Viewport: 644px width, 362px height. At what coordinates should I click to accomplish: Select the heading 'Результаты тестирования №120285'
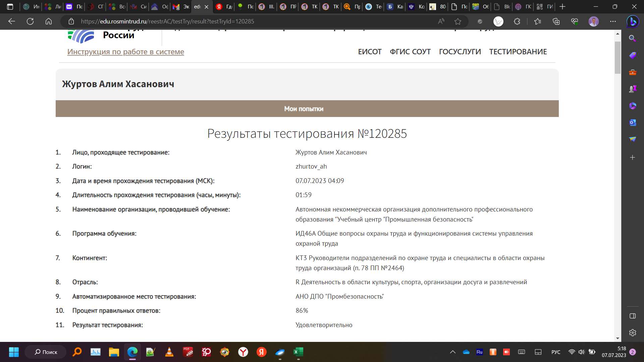307,133
